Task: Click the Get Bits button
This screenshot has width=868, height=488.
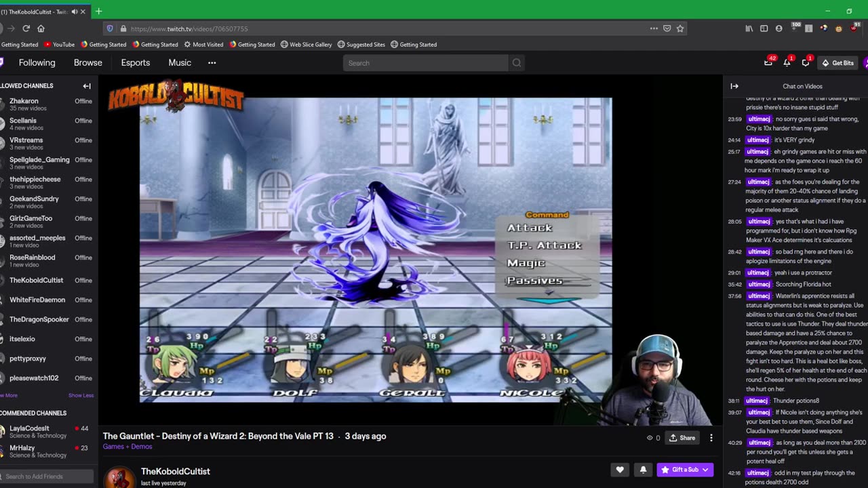Action: [x=837, y=63]
